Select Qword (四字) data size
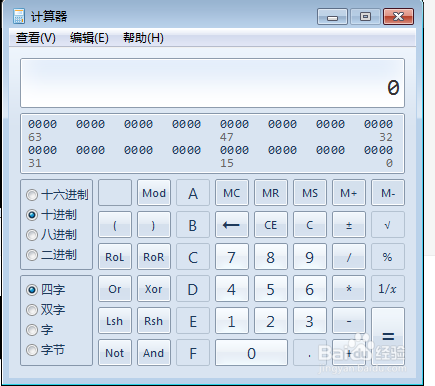This screenshot has height=386, width=435. pyautogui.click(x=46, y=289)
